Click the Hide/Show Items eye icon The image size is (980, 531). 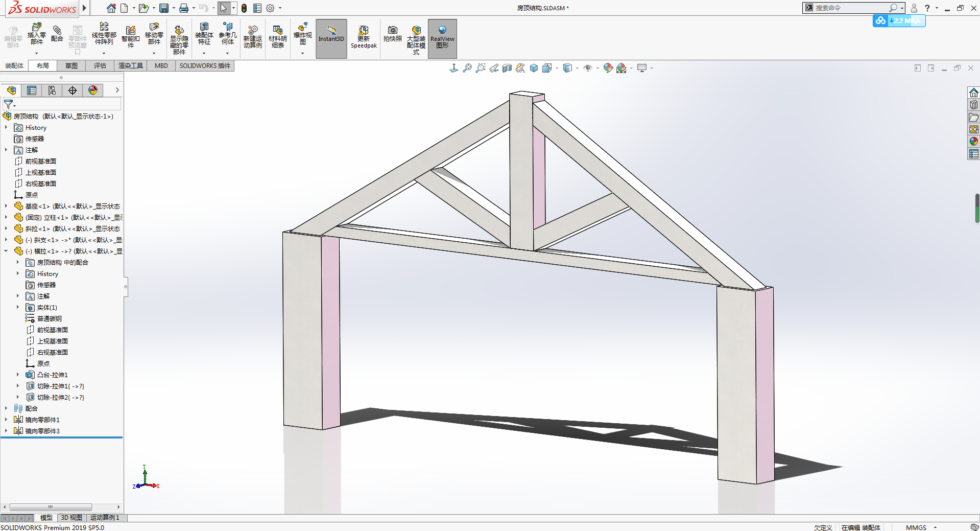click(588, 68)
